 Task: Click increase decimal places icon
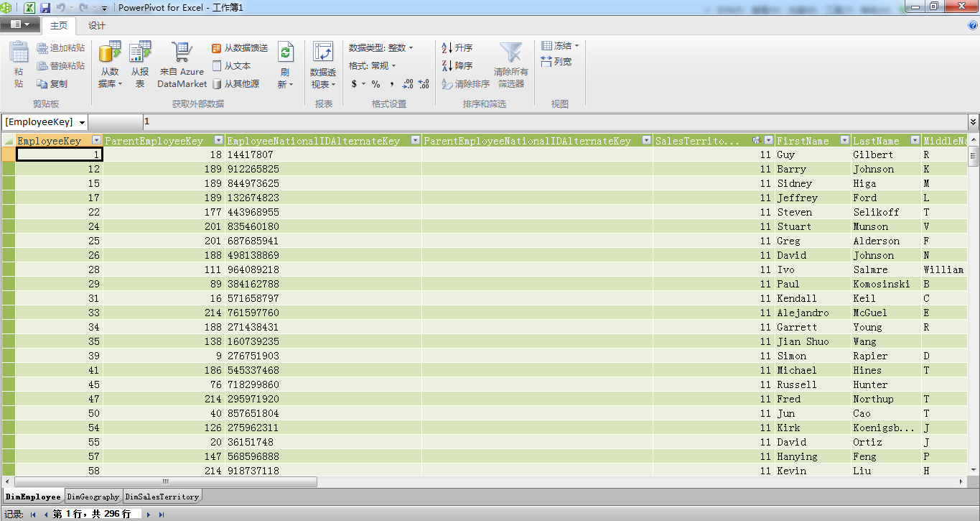409,84
